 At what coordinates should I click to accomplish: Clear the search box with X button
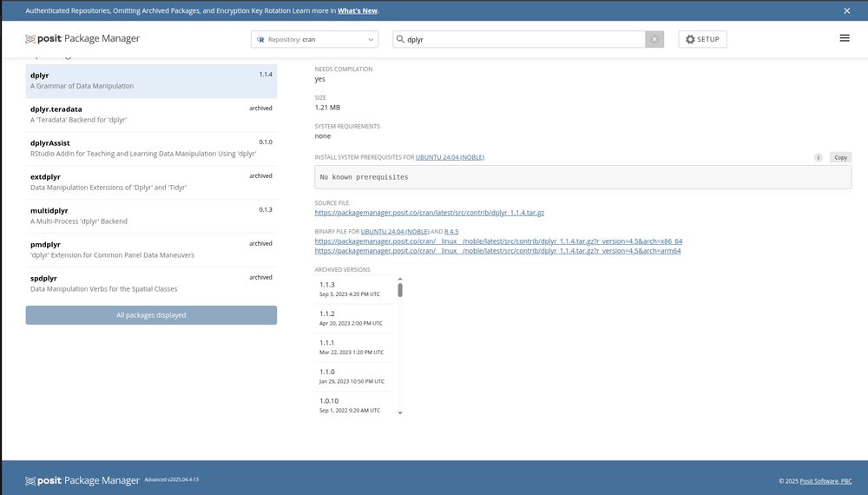tap(654, 39)
